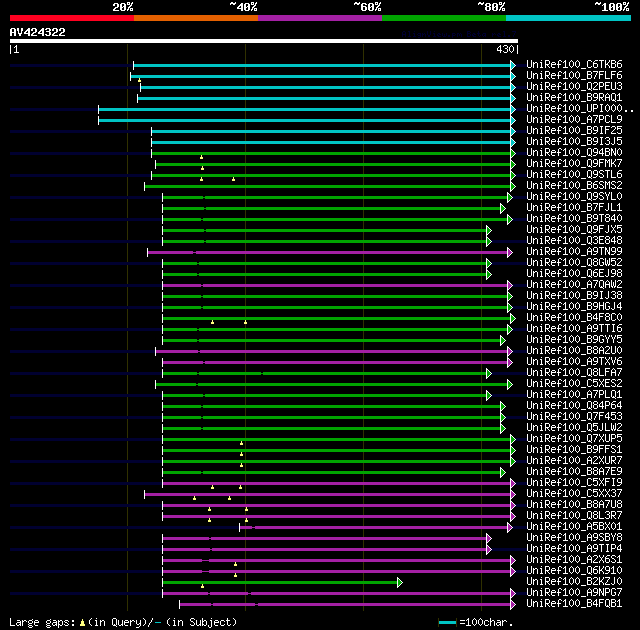
Task: Select the UniRef100_Q6EJ98 label
Action: point(574,274)
